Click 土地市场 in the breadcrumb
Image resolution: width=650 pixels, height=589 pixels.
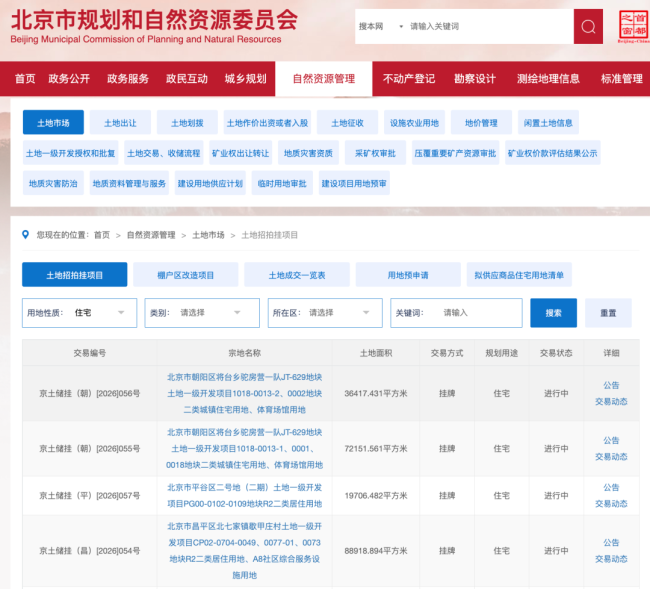point(208,235)
